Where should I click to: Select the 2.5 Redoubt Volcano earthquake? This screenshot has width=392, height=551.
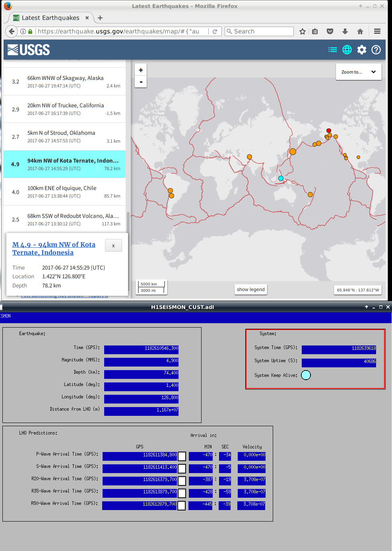point(64,219)
